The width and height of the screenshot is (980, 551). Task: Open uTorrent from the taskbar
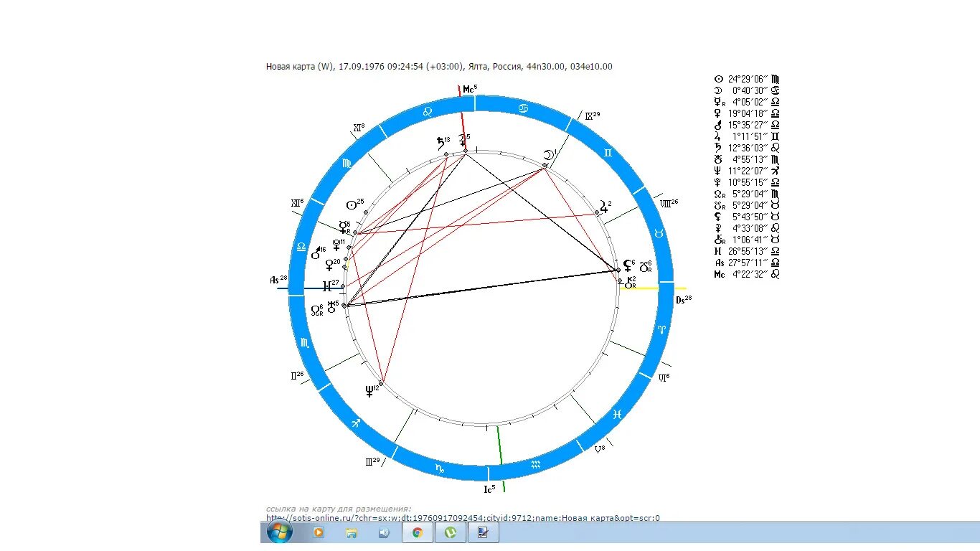pyautogui.click(x=451, y=532)
